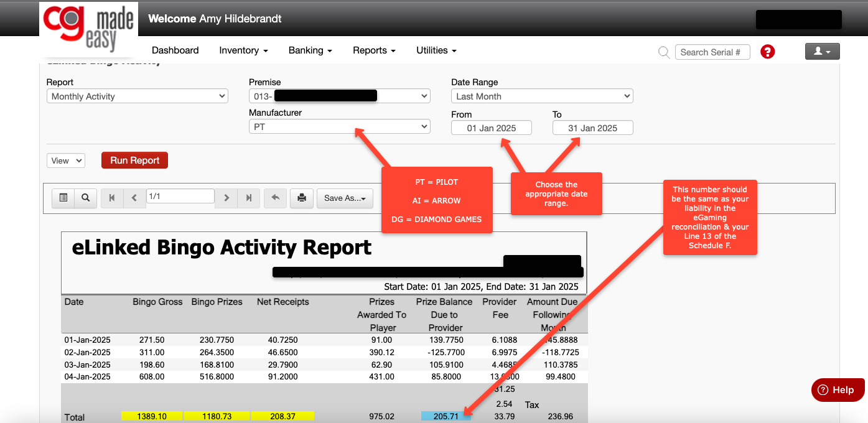This screenshot has height=423, width=868.
Task: Click the Prizes Awarded value 390.12
Action: point(381,352)
